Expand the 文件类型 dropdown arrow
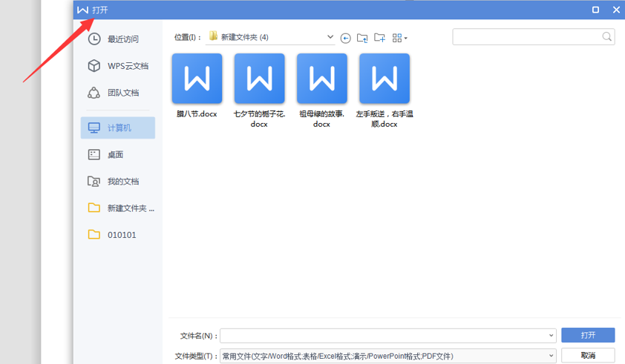 (552, 356)
